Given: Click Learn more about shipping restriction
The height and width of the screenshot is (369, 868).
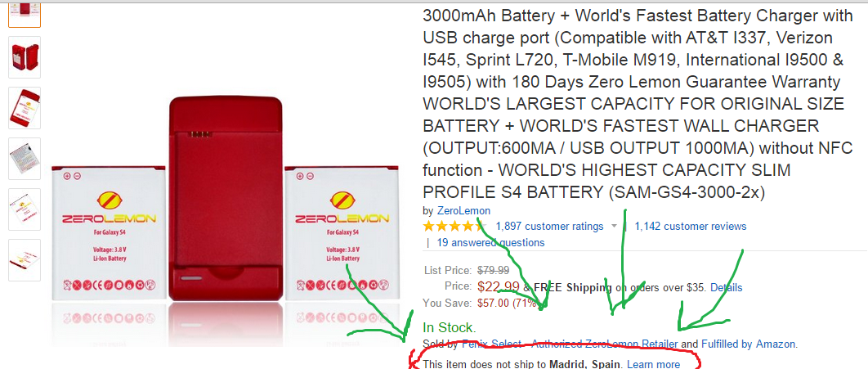Looking at the screenshot, I should [x=653, y=365].
